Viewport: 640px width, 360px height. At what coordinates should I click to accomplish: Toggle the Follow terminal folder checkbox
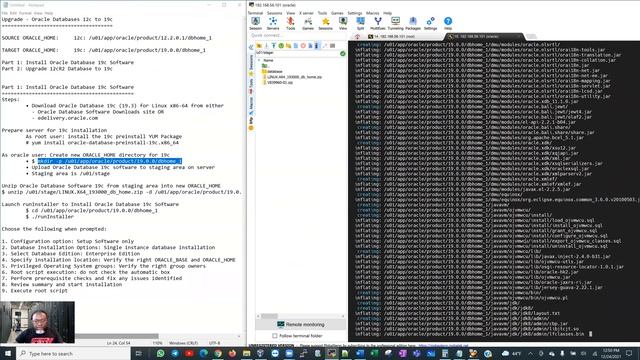tap(275, 336)
